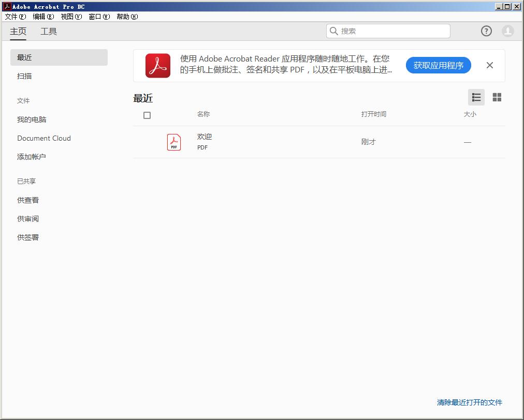Maximize the Acrobat Pro DC window
524x420 pixels.
(x=507, y=6)
